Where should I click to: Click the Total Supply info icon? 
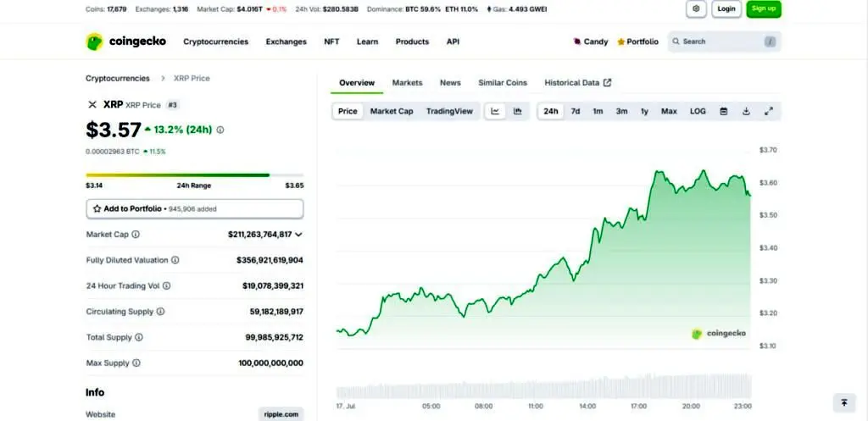pos(139,337)
